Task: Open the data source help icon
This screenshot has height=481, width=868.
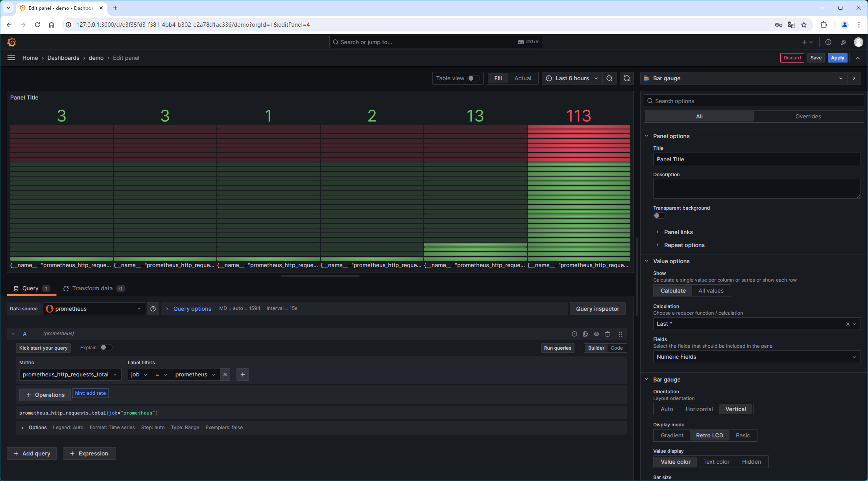Action: [153, 309]
